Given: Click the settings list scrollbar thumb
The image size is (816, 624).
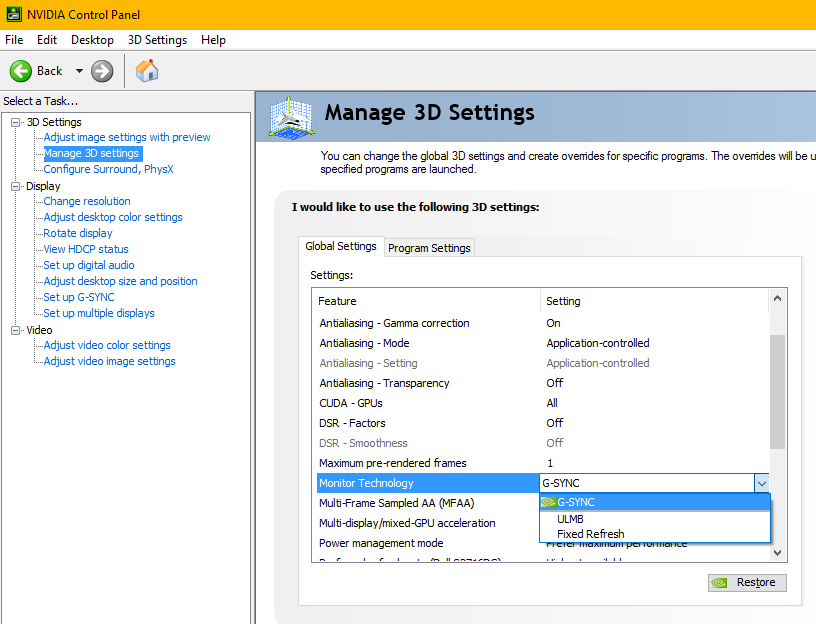Looking at the screenshot, I should click(777, 392).
